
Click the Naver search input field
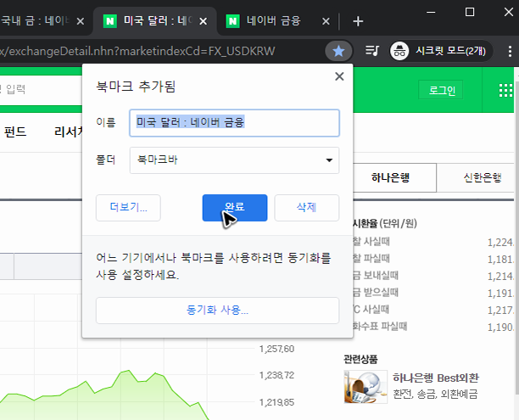tap(40, 89)
